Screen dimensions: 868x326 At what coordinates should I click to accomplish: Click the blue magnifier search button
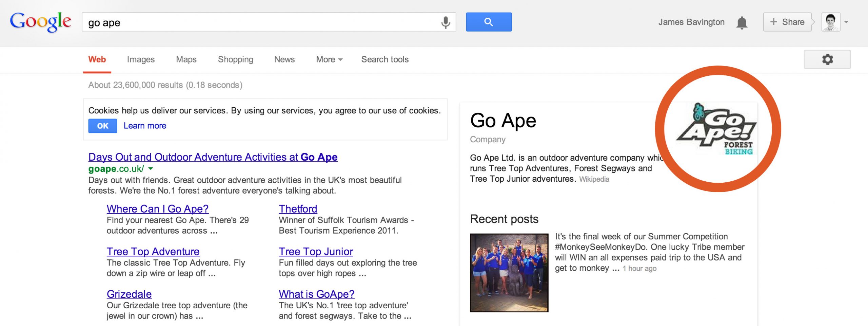(x=489, y=22)
